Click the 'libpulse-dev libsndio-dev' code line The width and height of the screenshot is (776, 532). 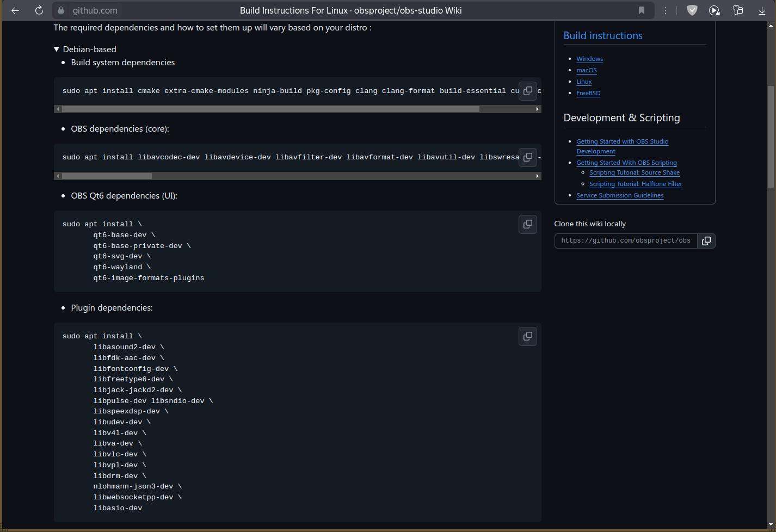[153, 401]
